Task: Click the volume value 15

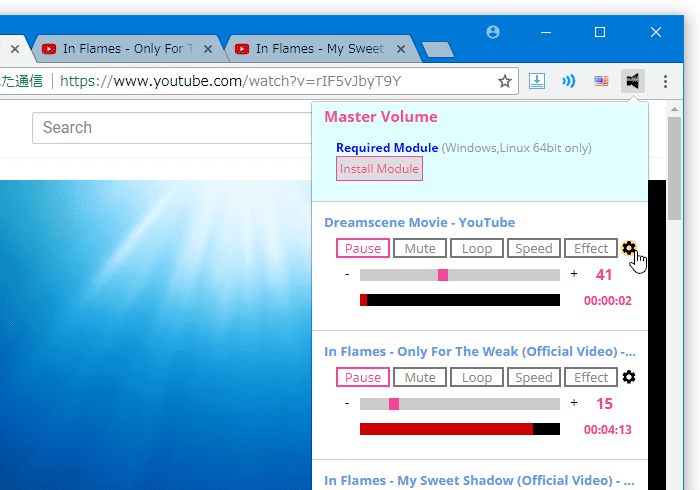Action: (604, 403)
